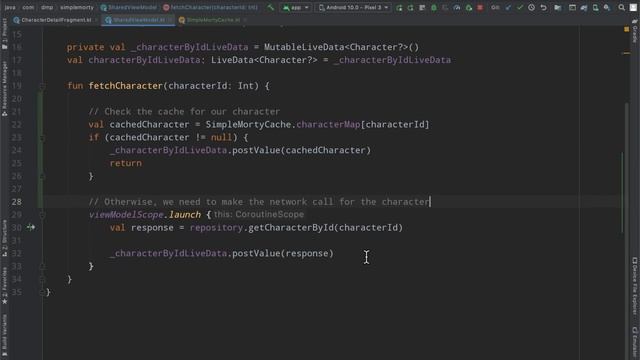Click the red Stop button in the toolbar

[480, 7]
